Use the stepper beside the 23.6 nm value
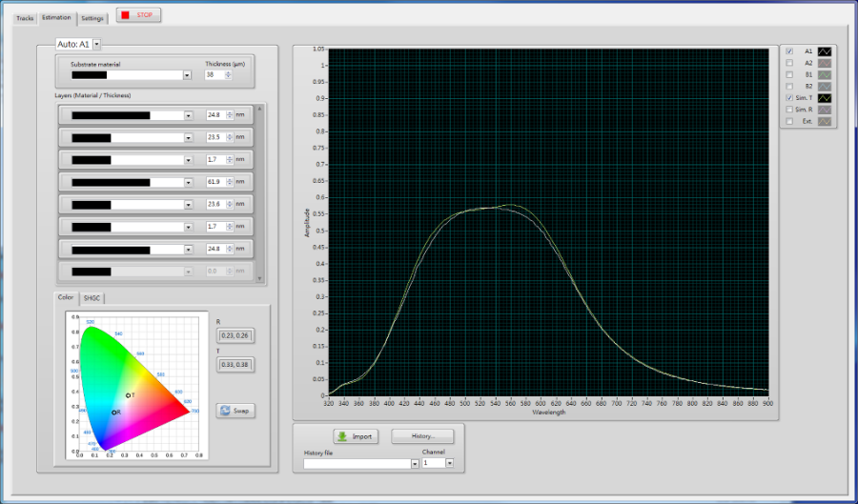Screen dimensions: 858x504 [x=229, y=205]
